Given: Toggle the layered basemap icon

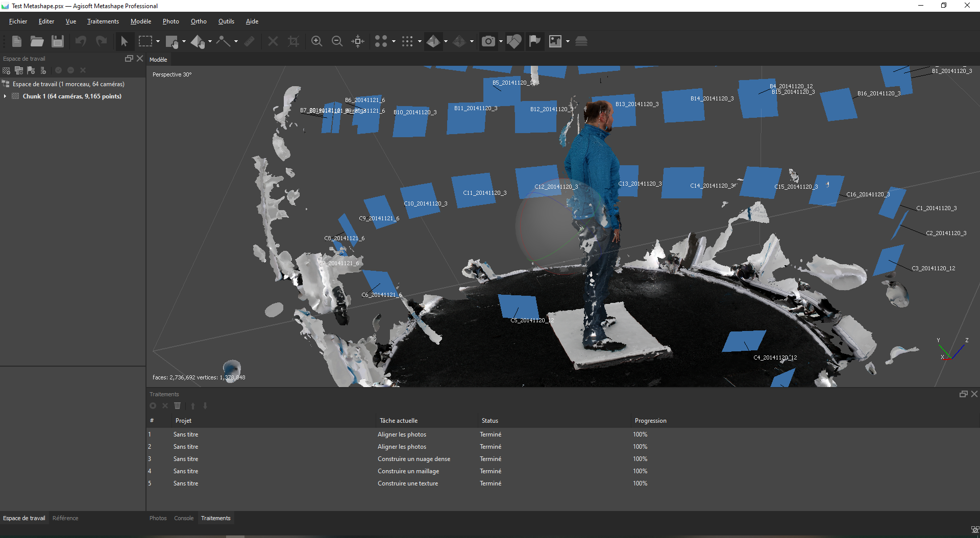Looking at the screenshot, I should click(581, 41).
